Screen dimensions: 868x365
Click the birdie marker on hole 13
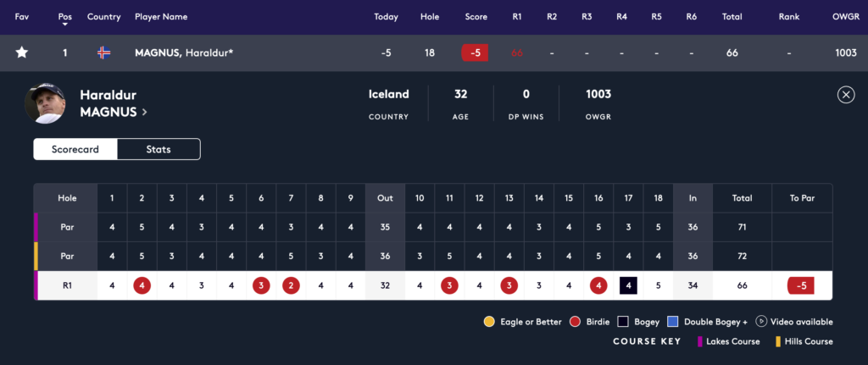(509, 285)
